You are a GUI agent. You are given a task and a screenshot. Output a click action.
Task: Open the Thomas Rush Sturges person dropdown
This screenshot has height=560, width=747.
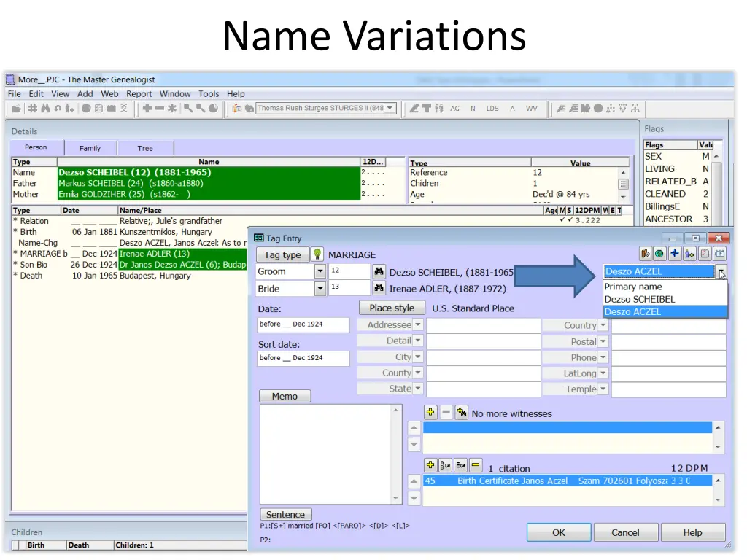(x=390, y=108)
